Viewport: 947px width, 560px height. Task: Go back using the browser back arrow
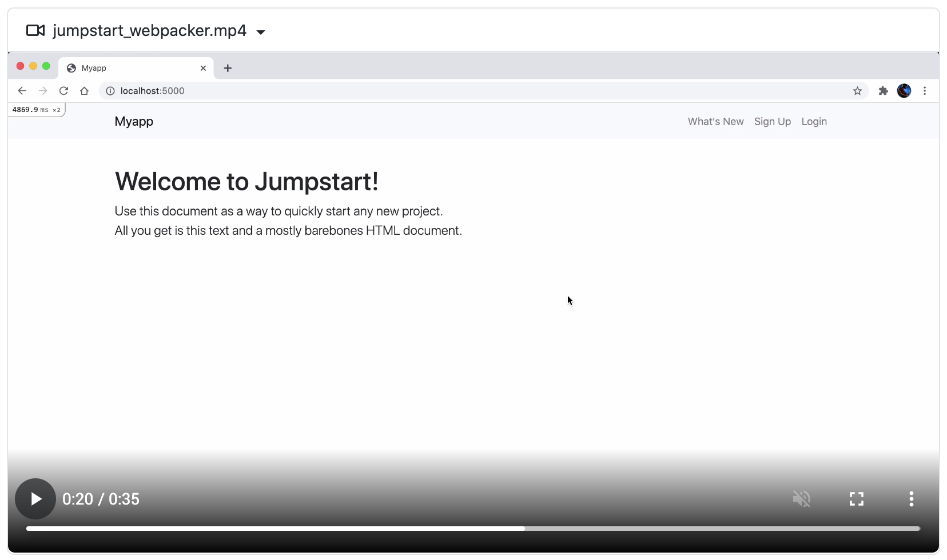point(22,90)
